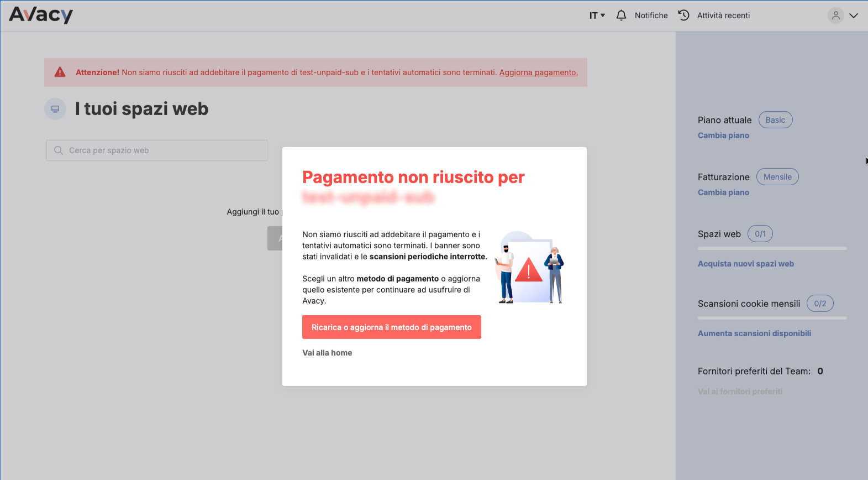
Task: Open the user profile avatar icon
Action: pyautogui.click(x=836, y=15)
